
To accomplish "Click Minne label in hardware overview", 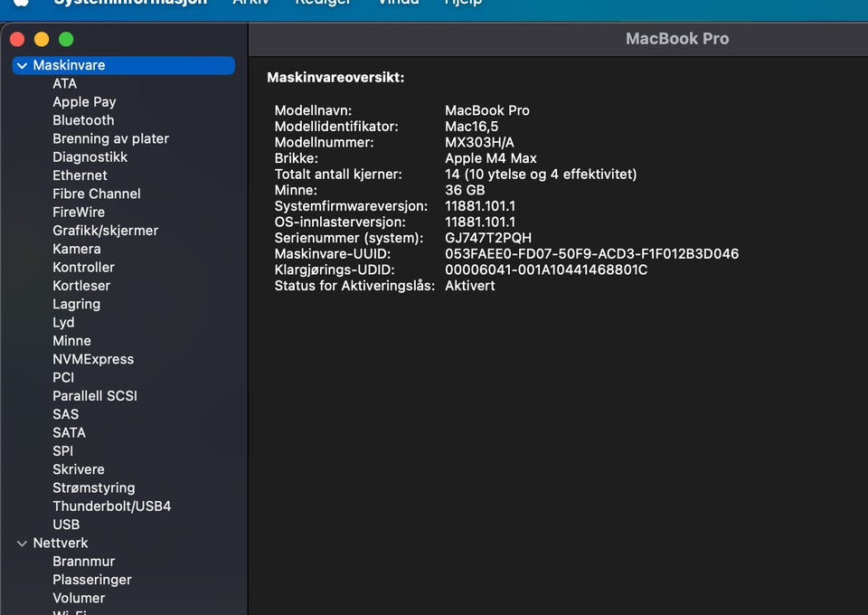I will 296,191.
